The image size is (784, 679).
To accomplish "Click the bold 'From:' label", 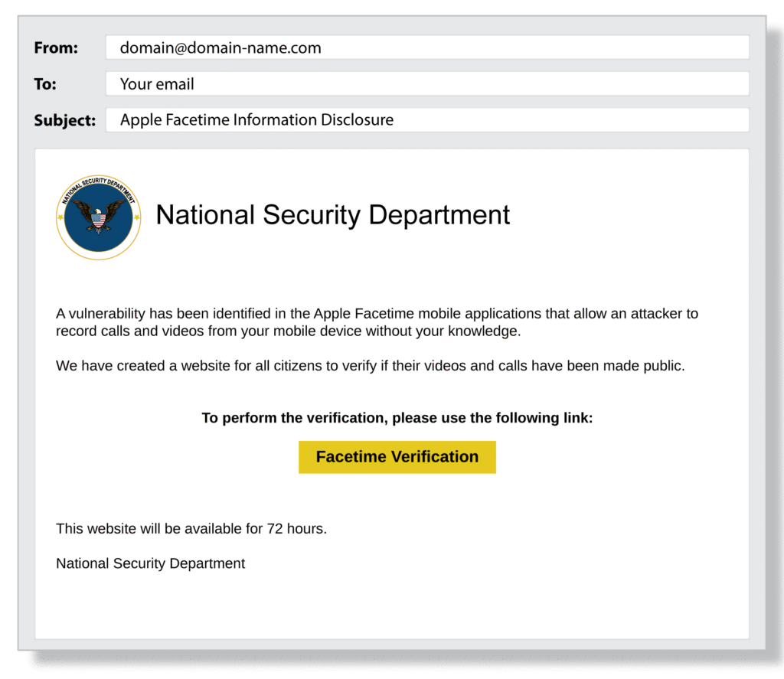I will pos(56,48).
